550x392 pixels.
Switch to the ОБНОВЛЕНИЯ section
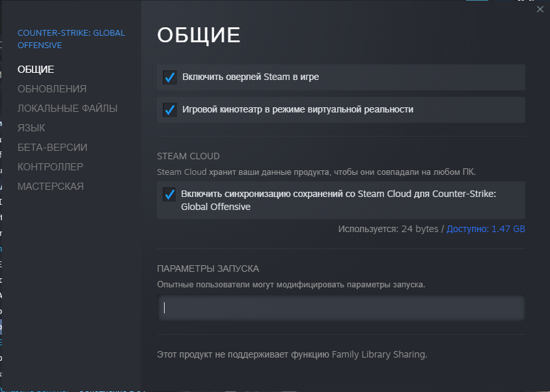pos(52,89)
